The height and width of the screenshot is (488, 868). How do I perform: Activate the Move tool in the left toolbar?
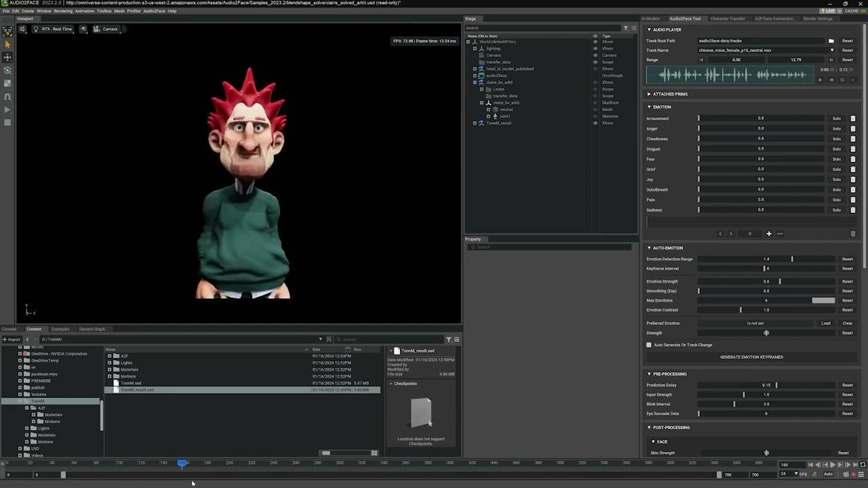(7, 58)
